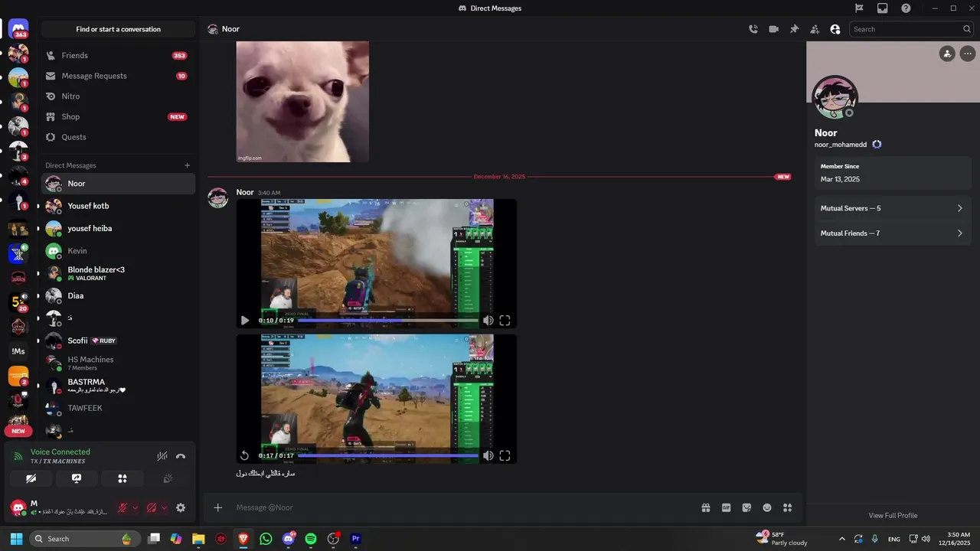Seek the second video's progress bar
980x551 pixels.
tap(388, 455)
